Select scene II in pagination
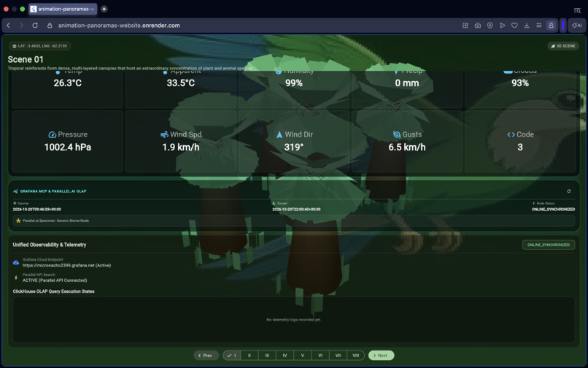 [249, 356]
